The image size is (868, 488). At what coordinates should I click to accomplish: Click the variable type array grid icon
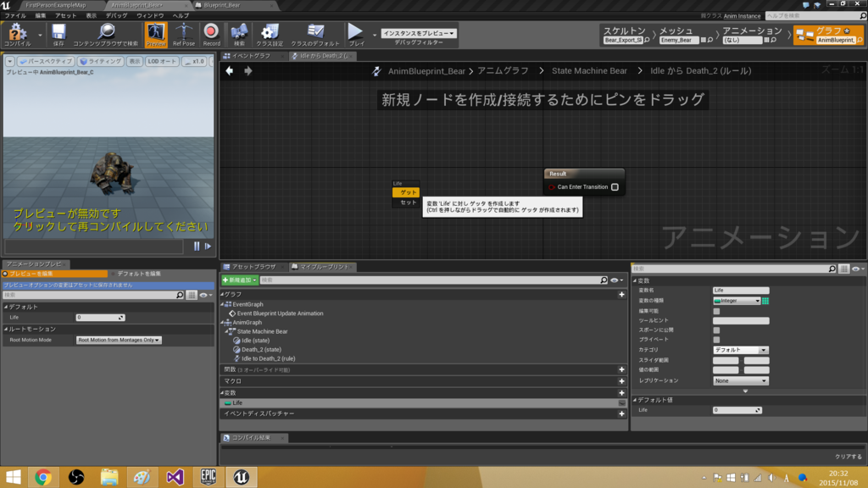coord(765,301)
